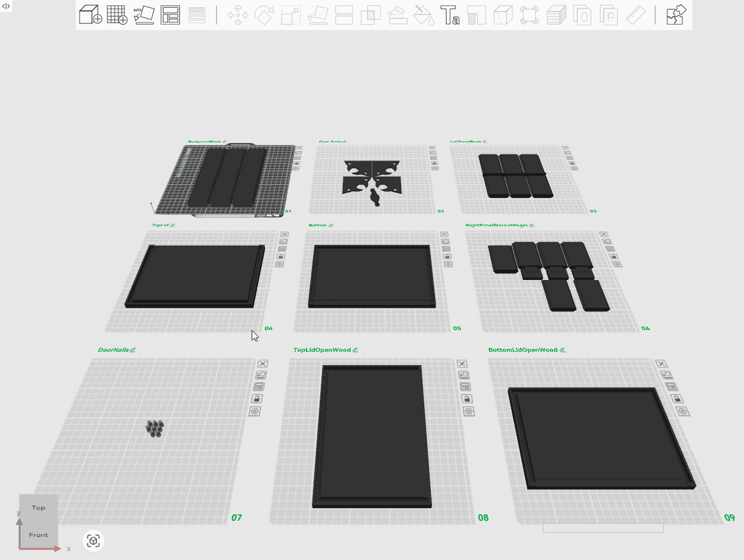The width and height of the screenshot is (744, 560).
Task: Toggle the lock on plate 04
Action: coord(281,256)
